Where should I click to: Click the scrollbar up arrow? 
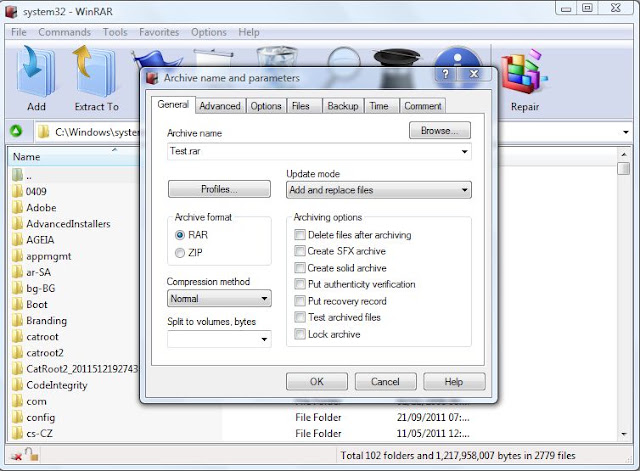tap(624, 154)
